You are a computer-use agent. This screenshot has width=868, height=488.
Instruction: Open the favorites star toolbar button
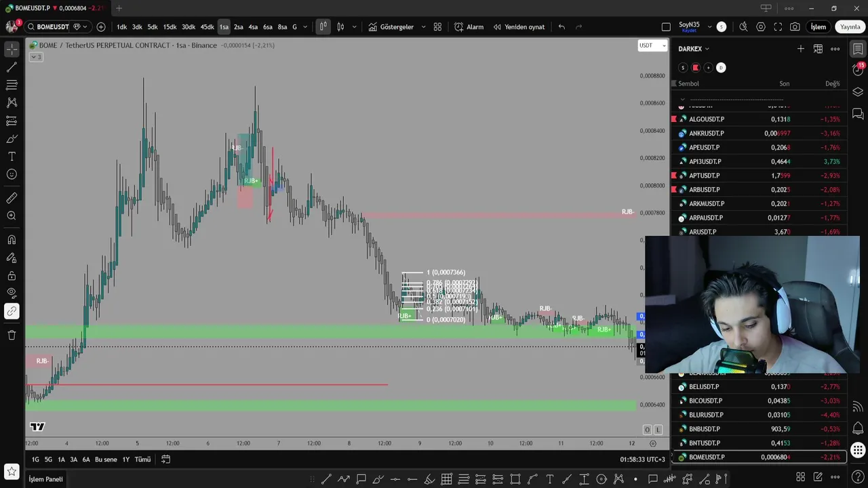tap(12, 470)
